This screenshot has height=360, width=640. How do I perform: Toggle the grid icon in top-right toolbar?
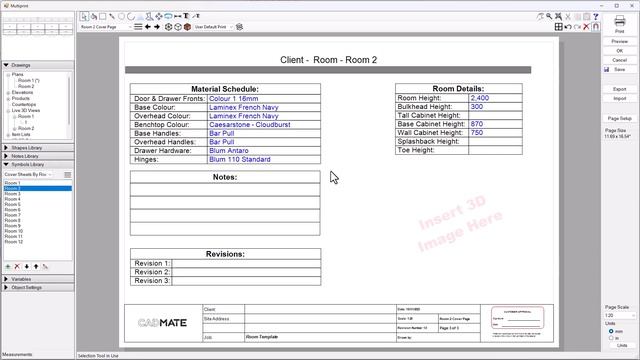(558, 27)
